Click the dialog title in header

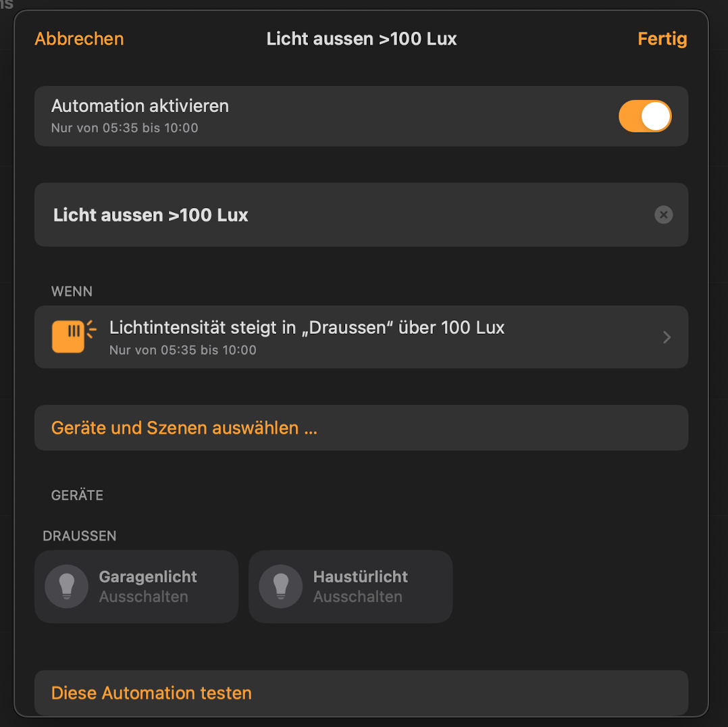[x=361, y=39]
